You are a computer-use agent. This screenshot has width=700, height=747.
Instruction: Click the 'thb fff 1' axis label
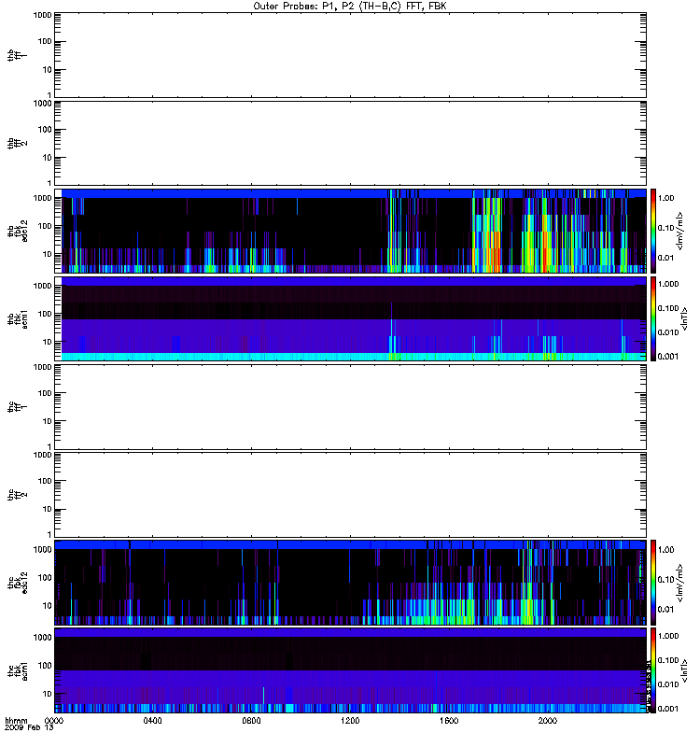click(x=17, y=55)
